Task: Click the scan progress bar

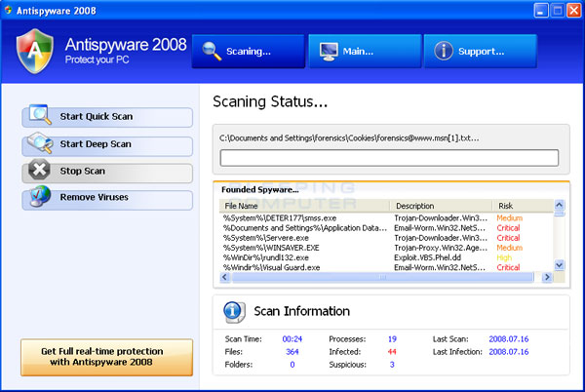Action: pyautogui.click(x=389, y=158)
